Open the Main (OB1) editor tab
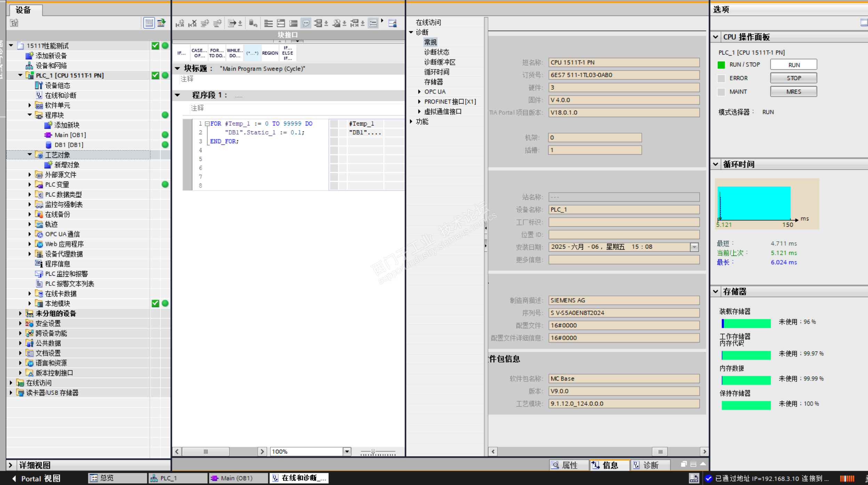The image size is (868, 485). (237, 478)
